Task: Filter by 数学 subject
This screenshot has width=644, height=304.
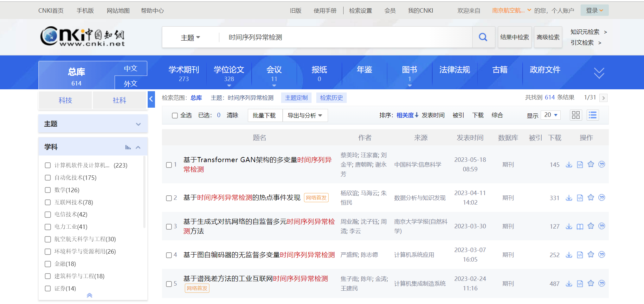Action: pos(48,190)
